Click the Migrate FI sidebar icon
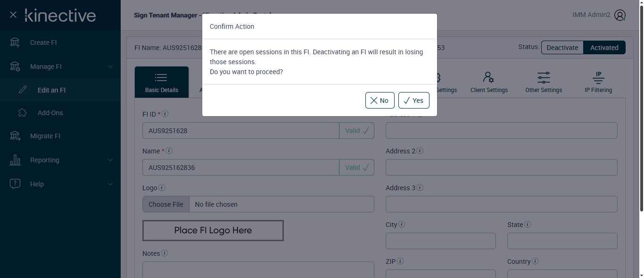Image resolution: width=644 pixels, height=278 pixels. (15, 136)
